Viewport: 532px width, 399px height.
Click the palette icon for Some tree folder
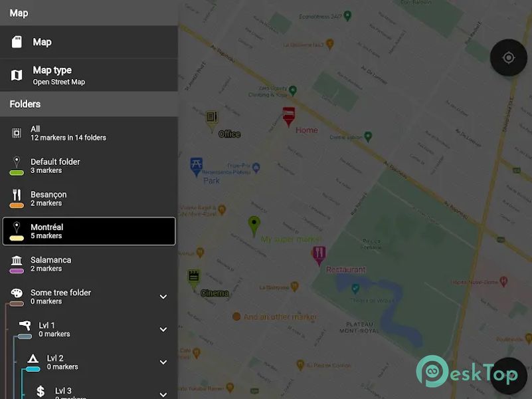(x=17, y=293)
